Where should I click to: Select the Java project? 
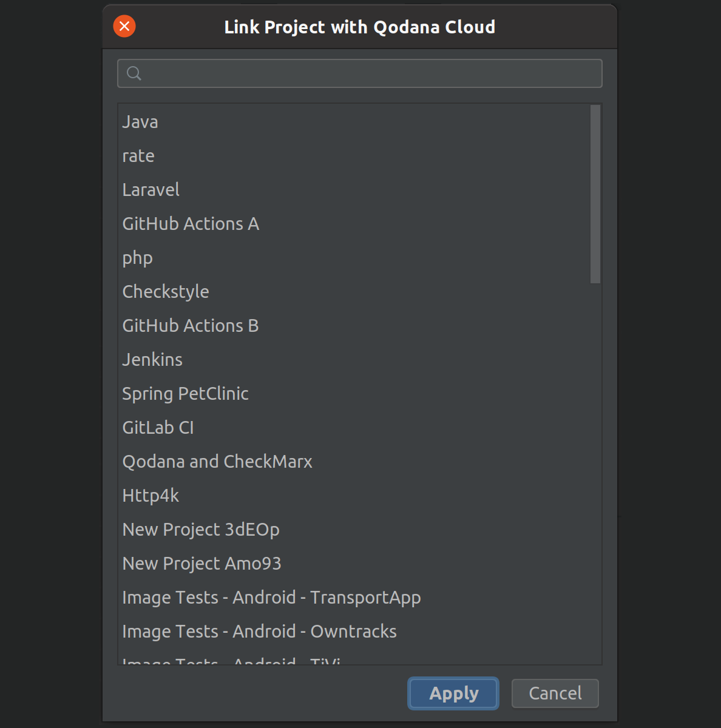click(140, 122)
